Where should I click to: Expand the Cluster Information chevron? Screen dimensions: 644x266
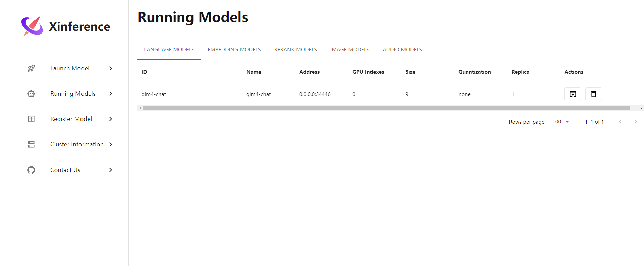click(111, 144)
